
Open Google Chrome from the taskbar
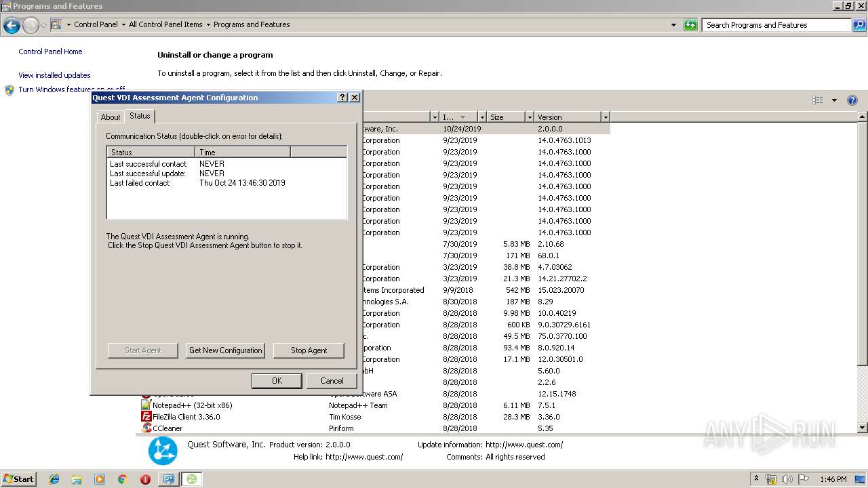[122, 479]
